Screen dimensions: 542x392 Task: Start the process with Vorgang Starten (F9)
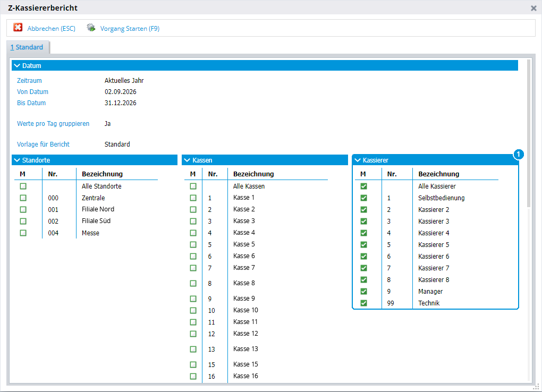click(130, 29)
